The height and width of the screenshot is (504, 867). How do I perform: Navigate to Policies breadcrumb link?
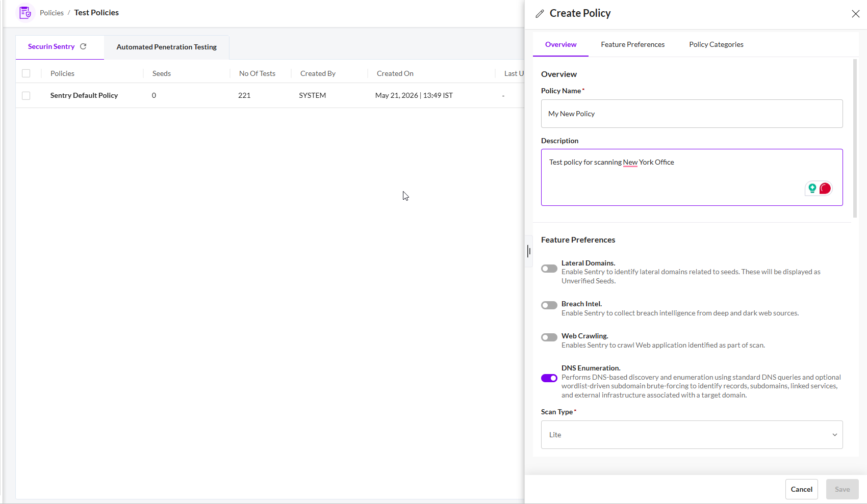(x=52, y=13)
